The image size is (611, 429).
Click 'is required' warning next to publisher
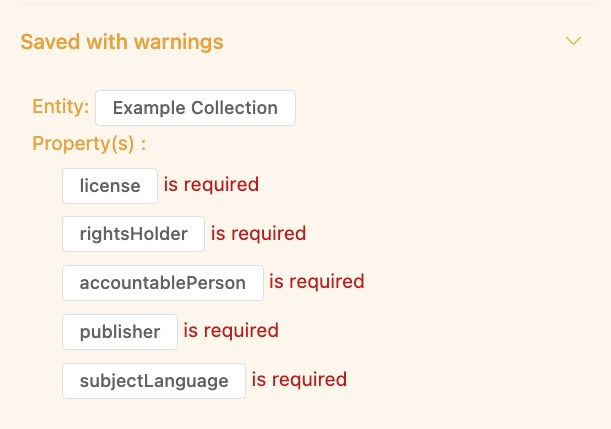[231, 331]
